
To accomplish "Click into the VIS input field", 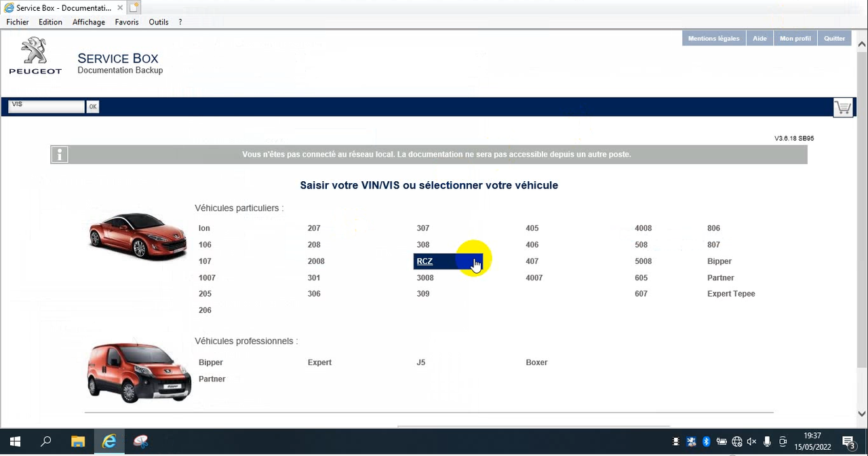I will pos(46,107).
